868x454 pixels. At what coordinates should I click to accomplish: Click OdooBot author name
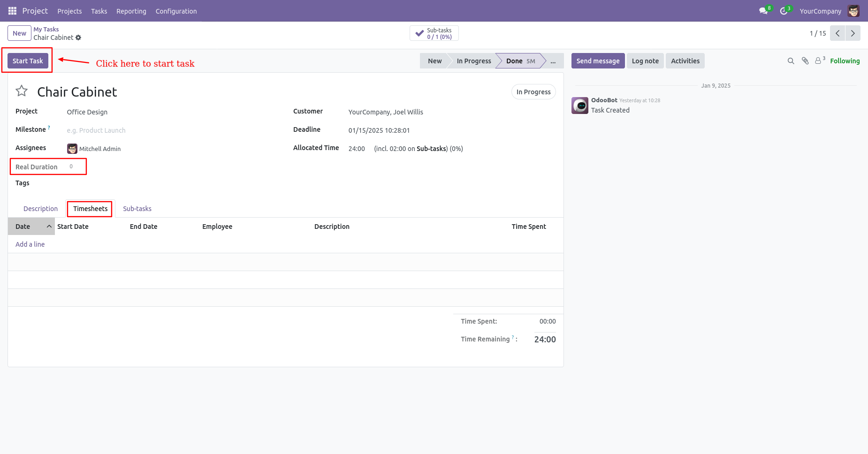[604, 100]
